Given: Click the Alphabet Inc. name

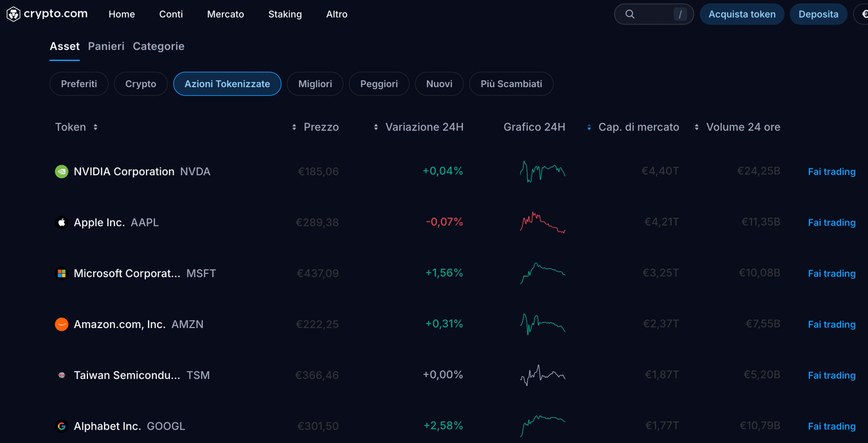Looking at the screenshot, I should coord(107,426).
